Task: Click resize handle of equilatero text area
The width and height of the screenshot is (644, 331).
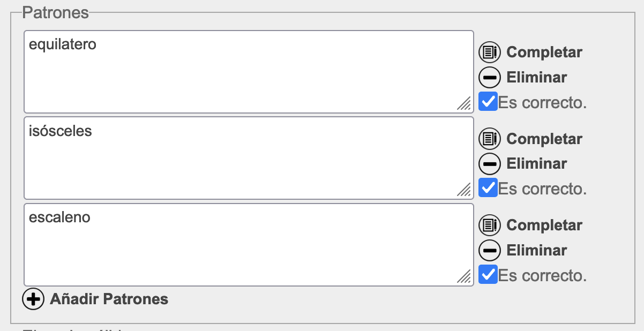Action: tap(464, 103)
